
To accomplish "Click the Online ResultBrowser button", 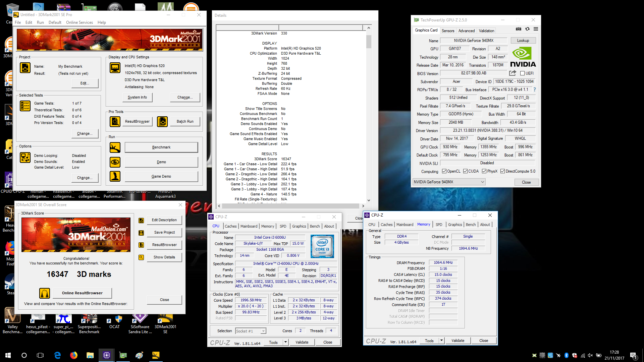I will (x=82, y=293).
